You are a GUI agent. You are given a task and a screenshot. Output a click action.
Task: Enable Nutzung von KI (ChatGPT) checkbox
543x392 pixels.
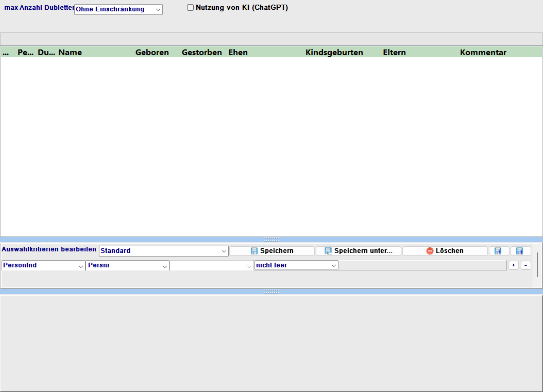click(191, 8)
